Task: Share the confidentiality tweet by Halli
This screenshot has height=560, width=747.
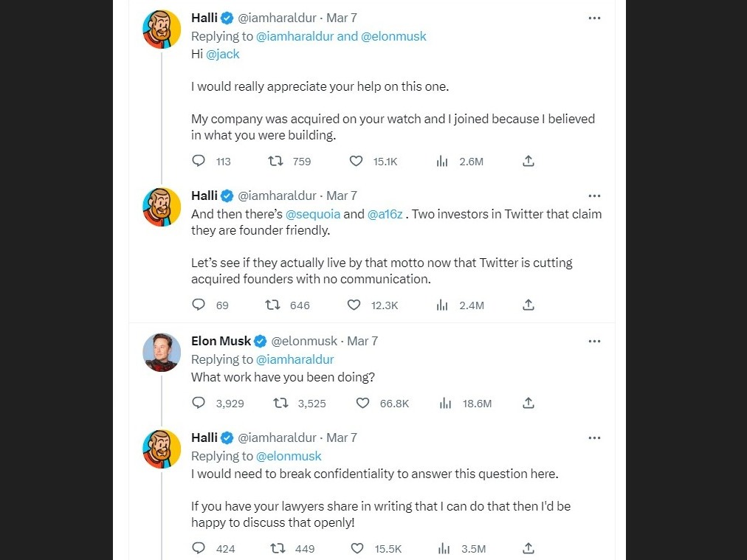Action: click(529, 548)
